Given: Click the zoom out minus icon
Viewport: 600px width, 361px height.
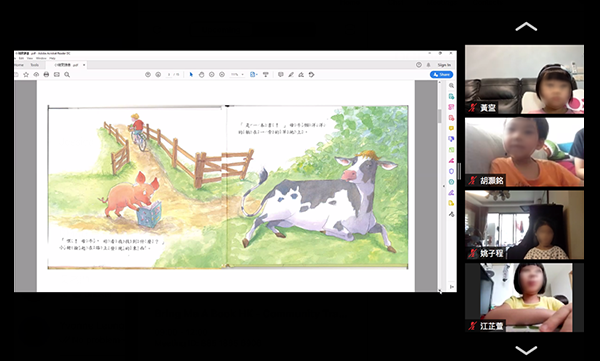Looking at the screenshot, I should (x=212, y=75).
